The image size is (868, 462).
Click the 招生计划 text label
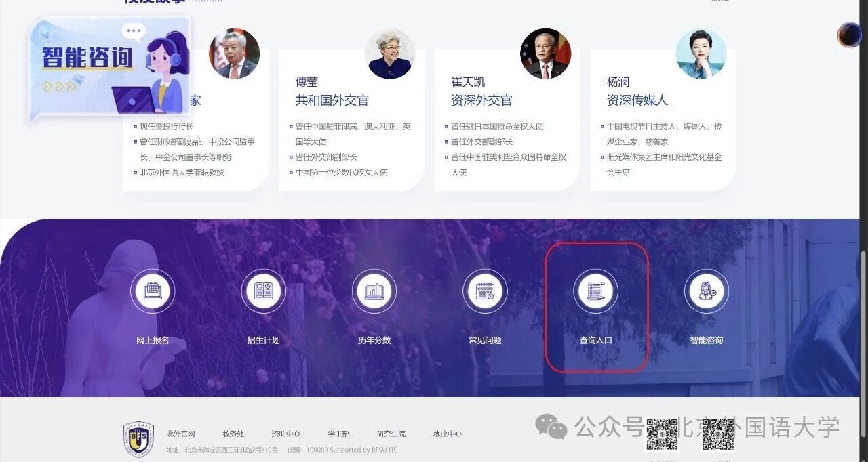(x=263, y=340)
